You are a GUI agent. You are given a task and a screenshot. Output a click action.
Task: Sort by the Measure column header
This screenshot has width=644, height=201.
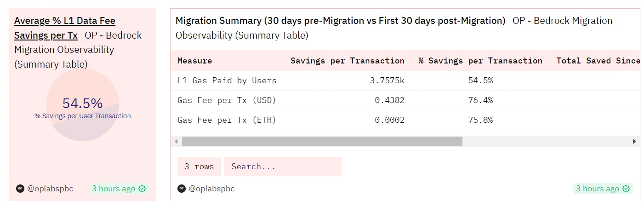(x=194, y=61)
